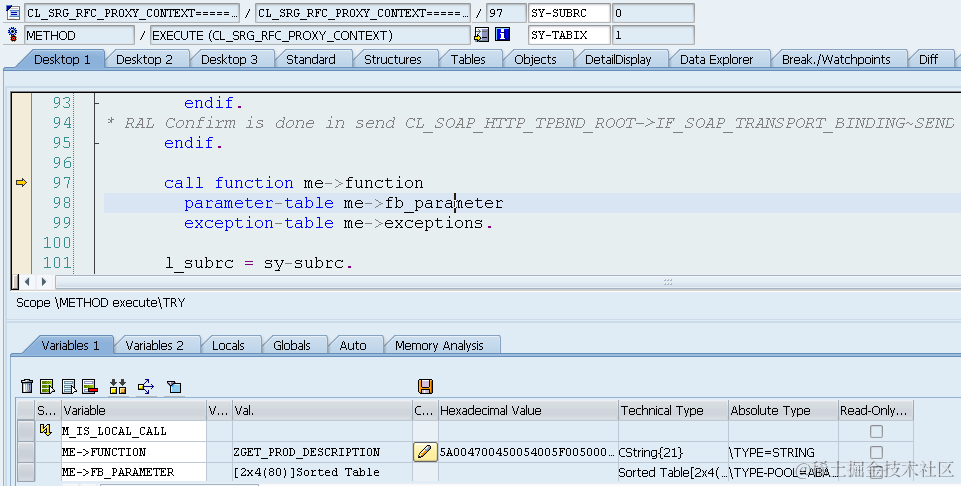The image size is (961, 486).
Task: Click code line 101 l_subrc = sy-subrc
Action: click(x=259, y=264)
